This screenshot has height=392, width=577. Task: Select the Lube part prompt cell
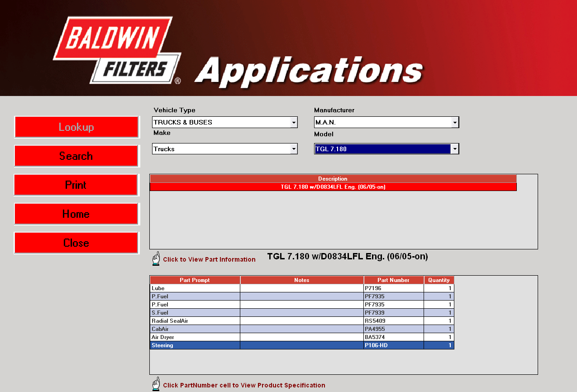[195, 288]
